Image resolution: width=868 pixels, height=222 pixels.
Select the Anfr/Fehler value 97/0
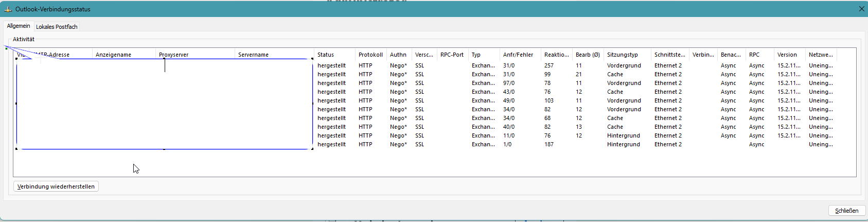point(509,83)
